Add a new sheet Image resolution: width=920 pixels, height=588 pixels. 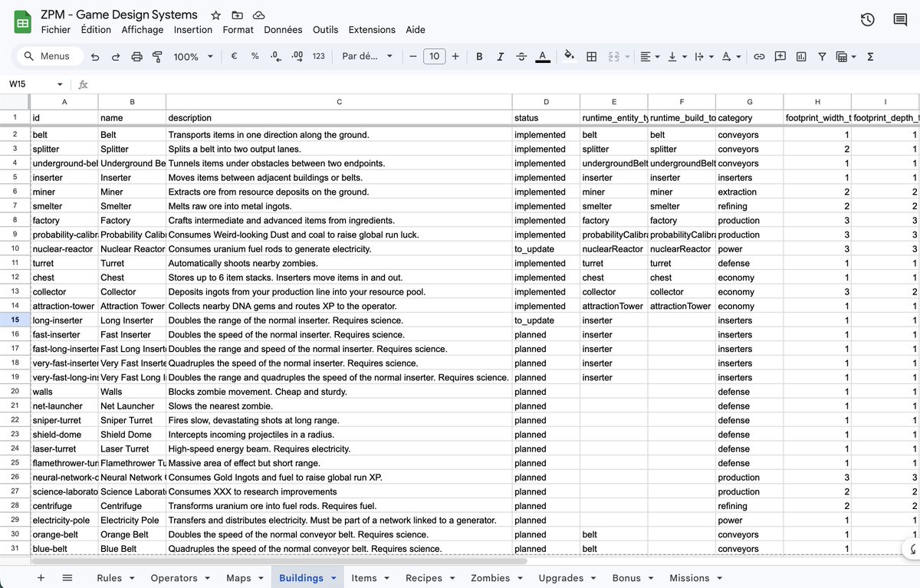tap(41, 578)
